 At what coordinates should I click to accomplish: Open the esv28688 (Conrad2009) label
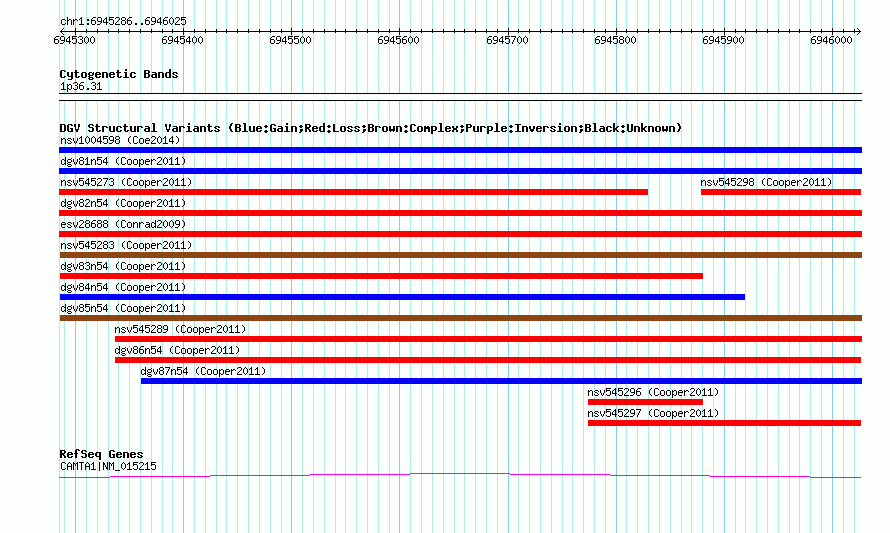pos(123,224)
